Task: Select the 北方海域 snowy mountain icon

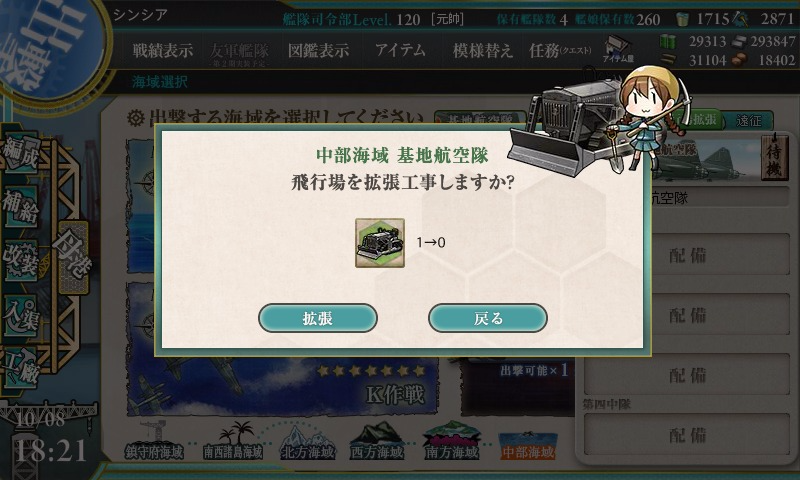Action: click(308, 442)
